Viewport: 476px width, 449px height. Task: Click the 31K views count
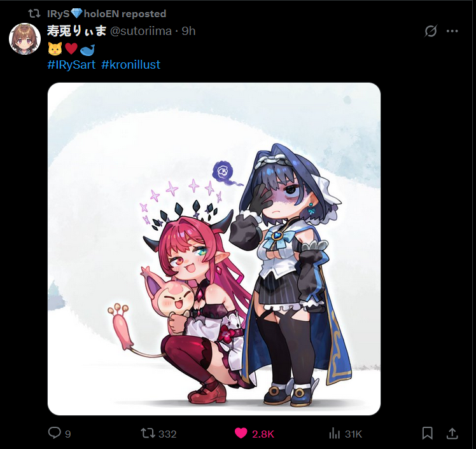tap(353, 434)
